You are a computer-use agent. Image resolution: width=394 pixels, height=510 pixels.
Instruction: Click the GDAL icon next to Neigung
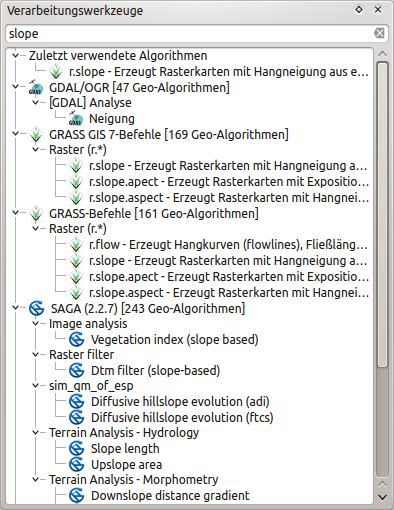(76, 119)
